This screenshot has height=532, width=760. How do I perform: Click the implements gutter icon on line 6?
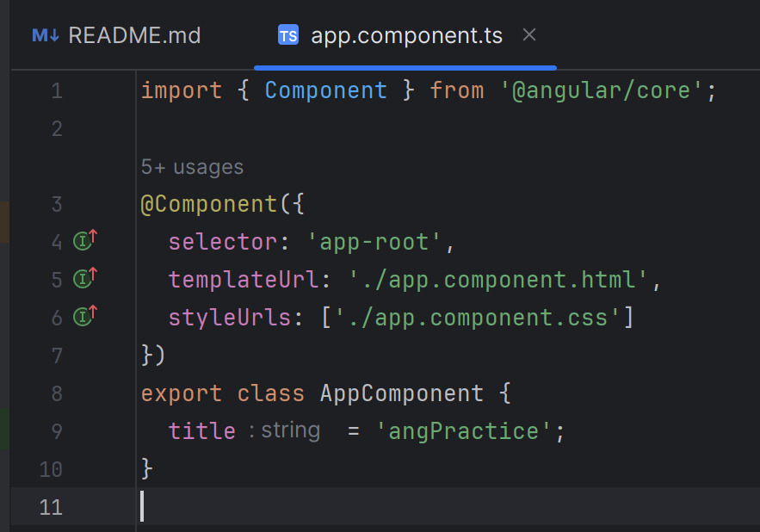pyautogui.click(x=85, y=315)
